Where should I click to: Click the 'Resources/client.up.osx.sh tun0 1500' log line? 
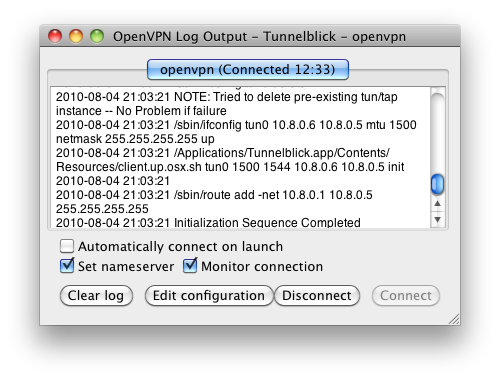pos(230,167)
